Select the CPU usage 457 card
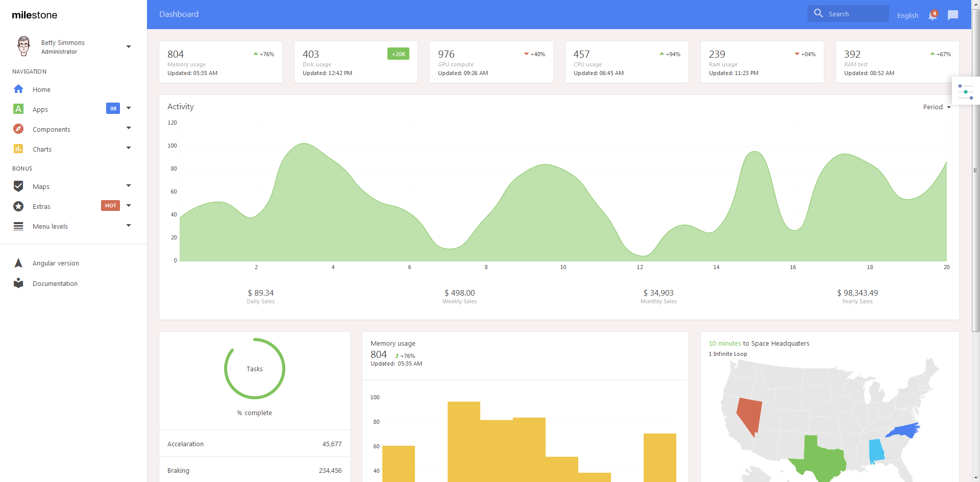This screenshot has height=482, width=980. tap(627, 62)
